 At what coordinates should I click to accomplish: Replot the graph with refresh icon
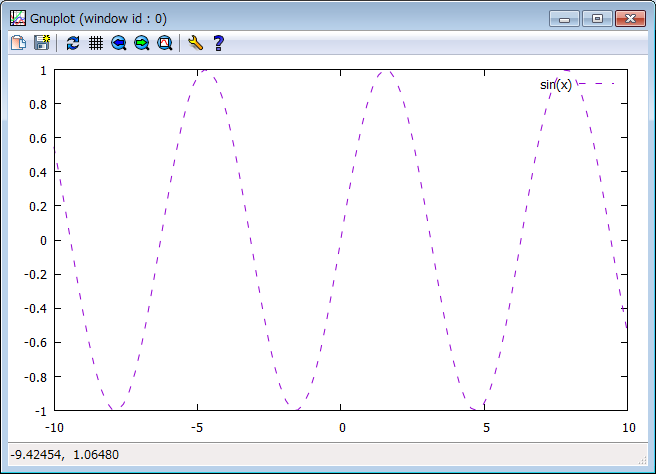pyautogui.click(x=73, y=43)
